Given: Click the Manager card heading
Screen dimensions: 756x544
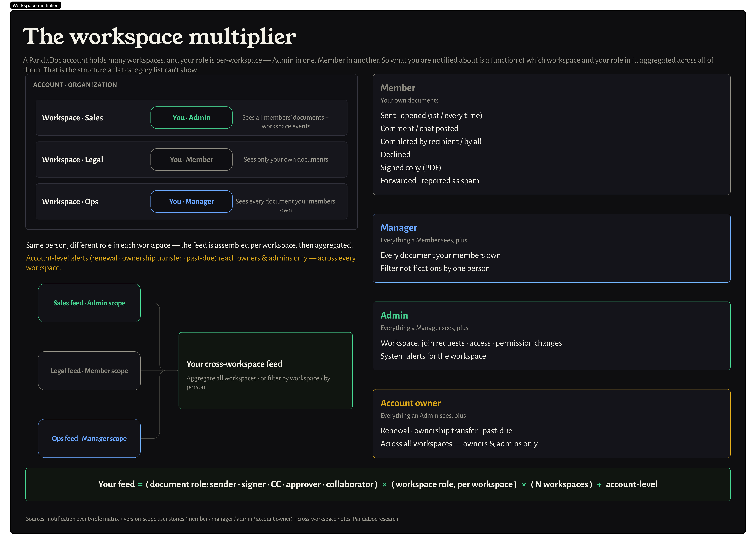Looking at the screenshot, I should click(399, 228).
